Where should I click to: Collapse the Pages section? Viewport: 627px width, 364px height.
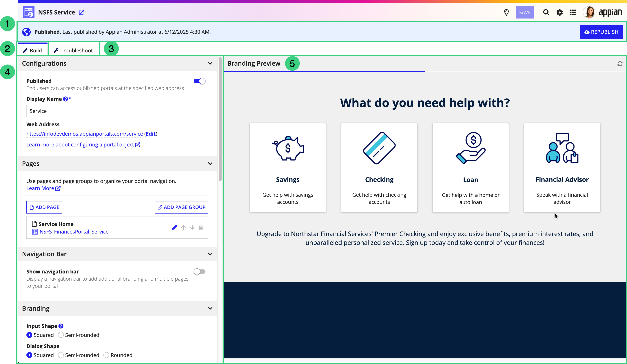tap(210, 164)
